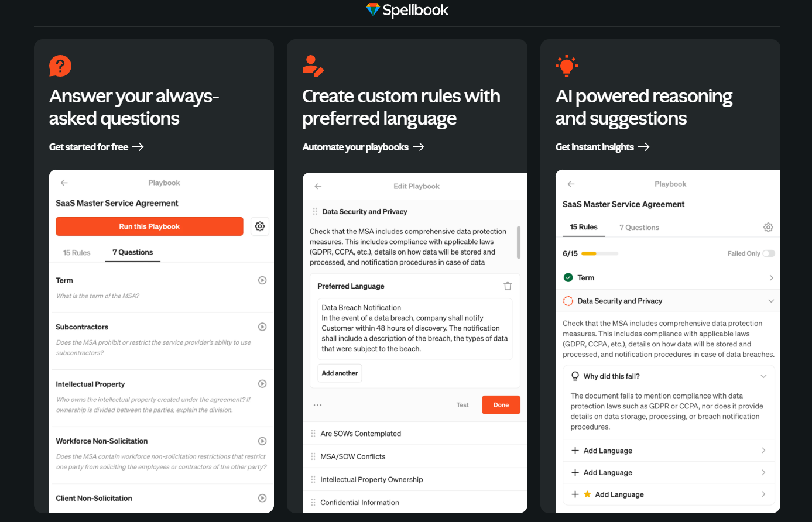Click Subcontractors question title
The image size is (812, 522).
(82, 327)
